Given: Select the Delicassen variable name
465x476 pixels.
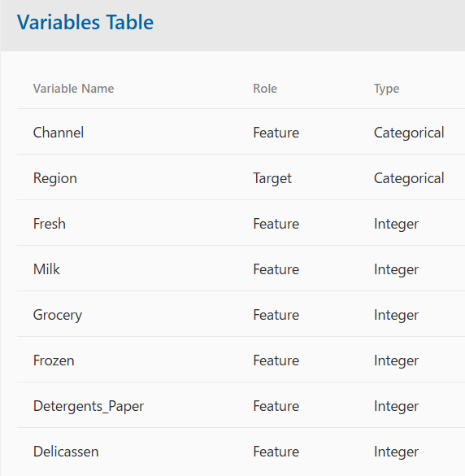Looking at the screenshot, I should [66, 452].
